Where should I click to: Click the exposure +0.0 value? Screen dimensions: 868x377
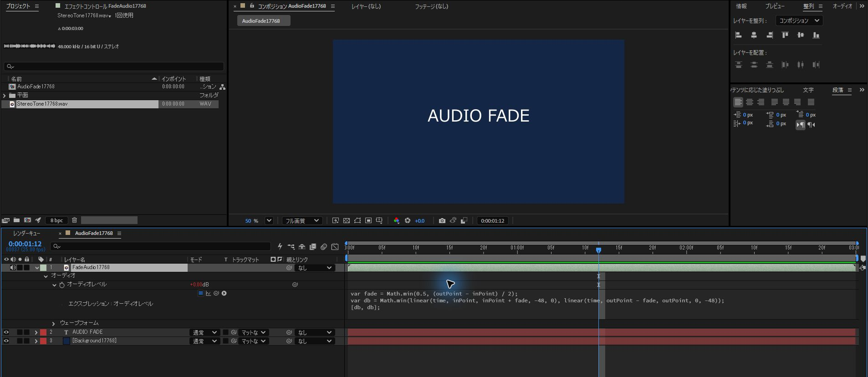coord(419,221)
